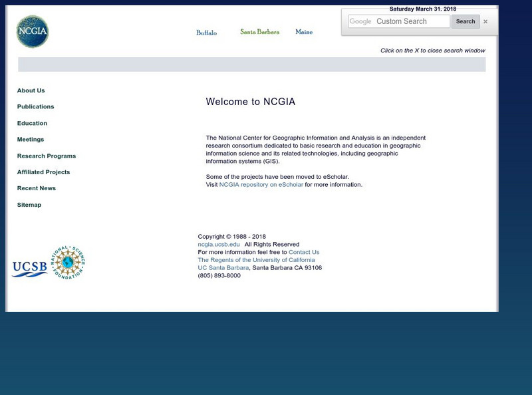532x395 pixels.
Task: Open the About Us menu
Action: point(31,90)
